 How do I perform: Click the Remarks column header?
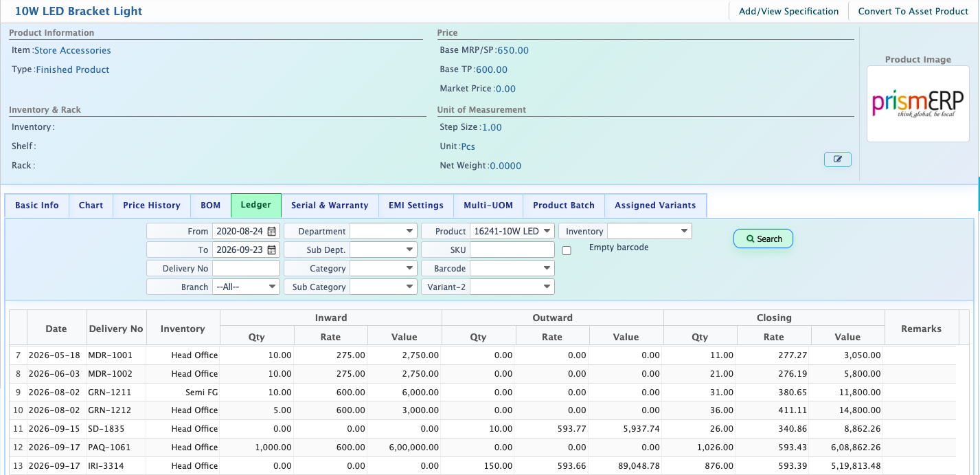(921, 329)
